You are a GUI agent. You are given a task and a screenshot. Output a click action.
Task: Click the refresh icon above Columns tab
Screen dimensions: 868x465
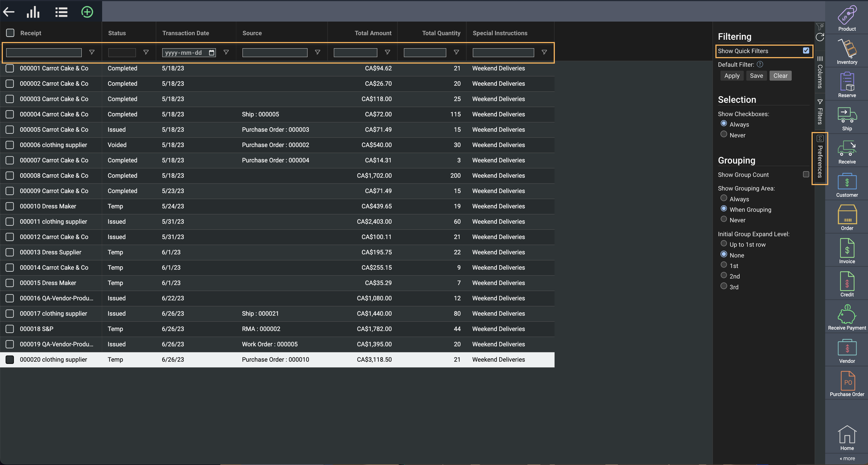[820, 37]
